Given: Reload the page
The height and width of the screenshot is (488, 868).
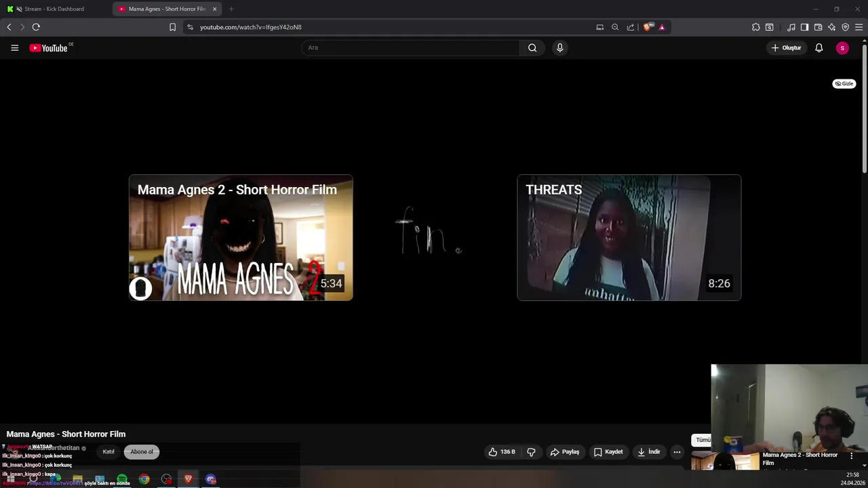Looking at the screenshot, I should click(x=36, y=27).
